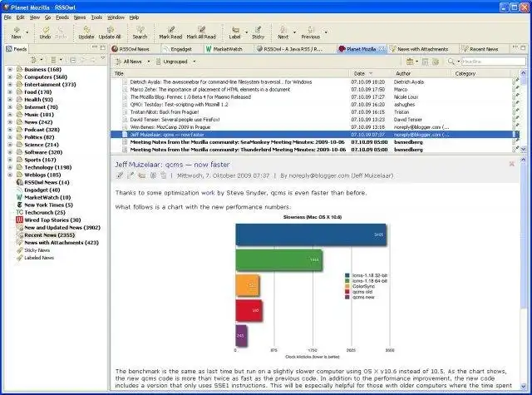Image resolution: width=532 pixels, height=395 pixels.
Task: Open article title link 'qcms — now faster'
Action: coord(172,165)
